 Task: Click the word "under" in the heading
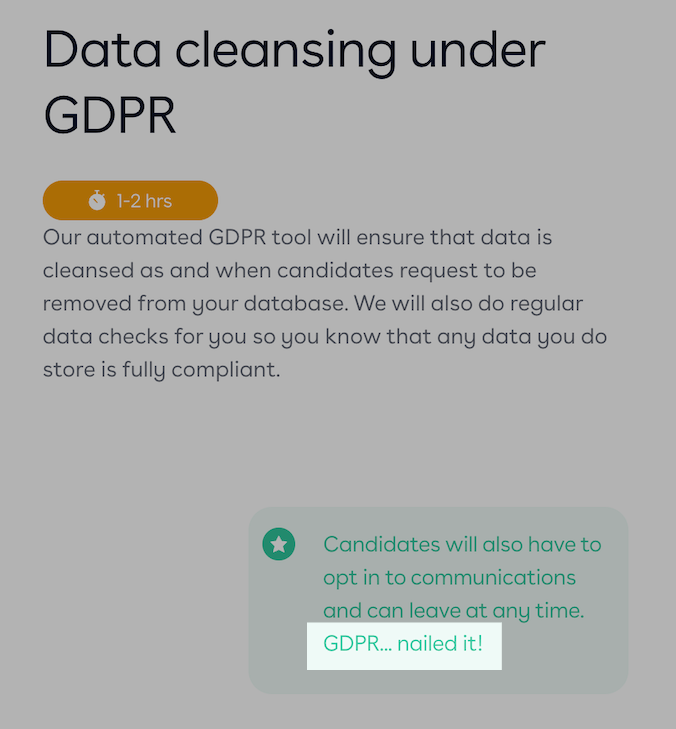[x=478, y=49]
